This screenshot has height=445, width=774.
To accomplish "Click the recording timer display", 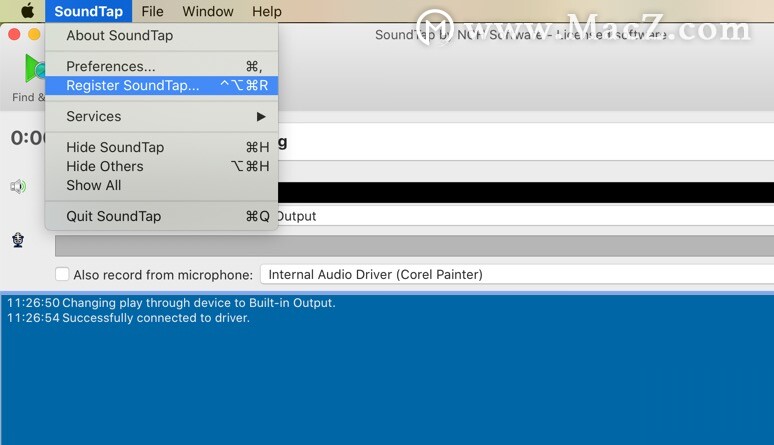I will (28, 138).
